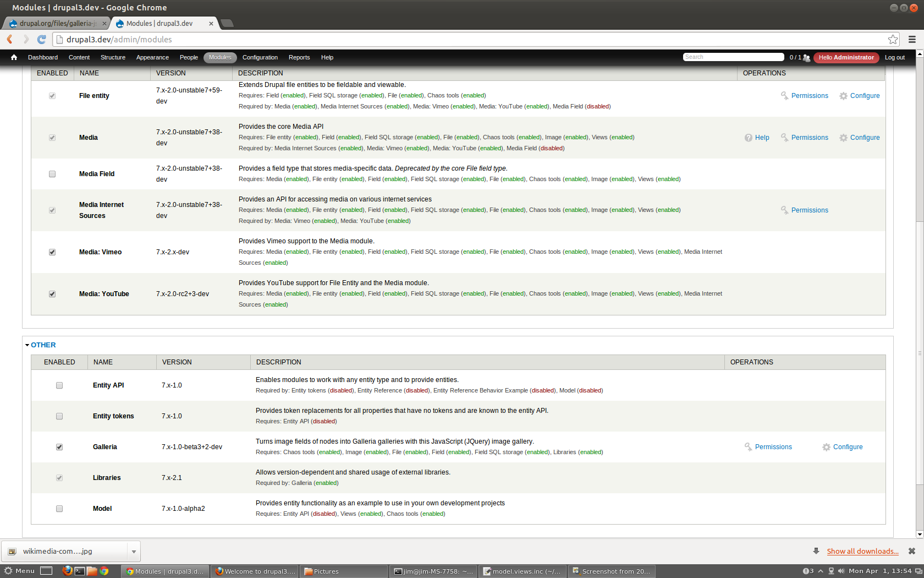Click the Mon Apr 1, 13:54 clock

(880, 571)
